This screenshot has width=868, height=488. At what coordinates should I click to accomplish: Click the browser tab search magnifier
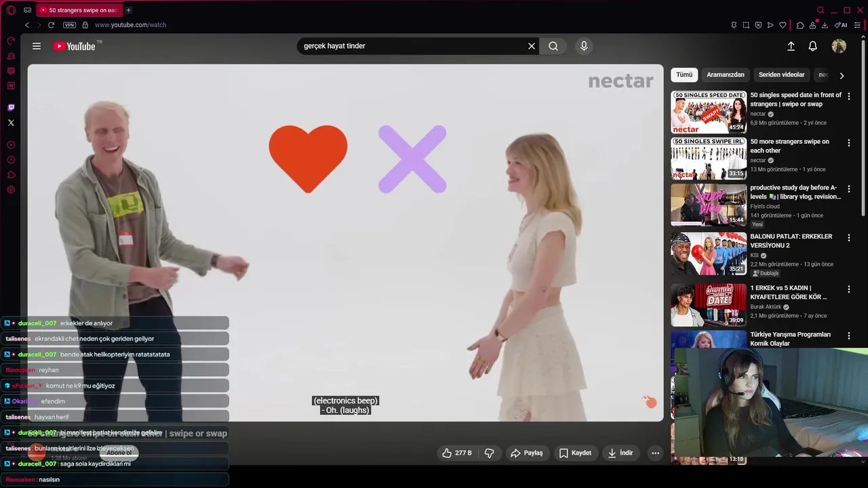(821, 10)
